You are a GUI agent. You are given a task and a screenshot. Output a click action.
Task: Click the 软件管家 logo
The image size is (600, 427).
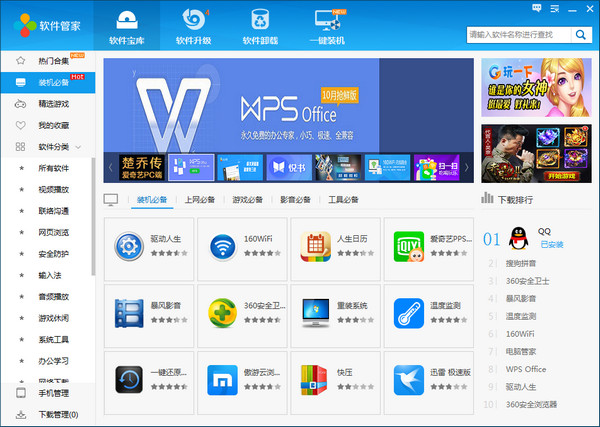pos(47,25)
